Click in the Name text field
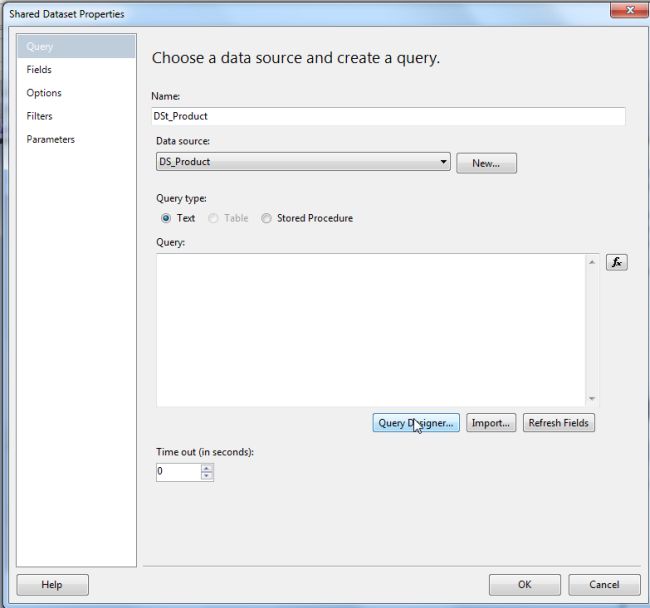The width and height of the screenshot is (650, 608). coord(388,116)
